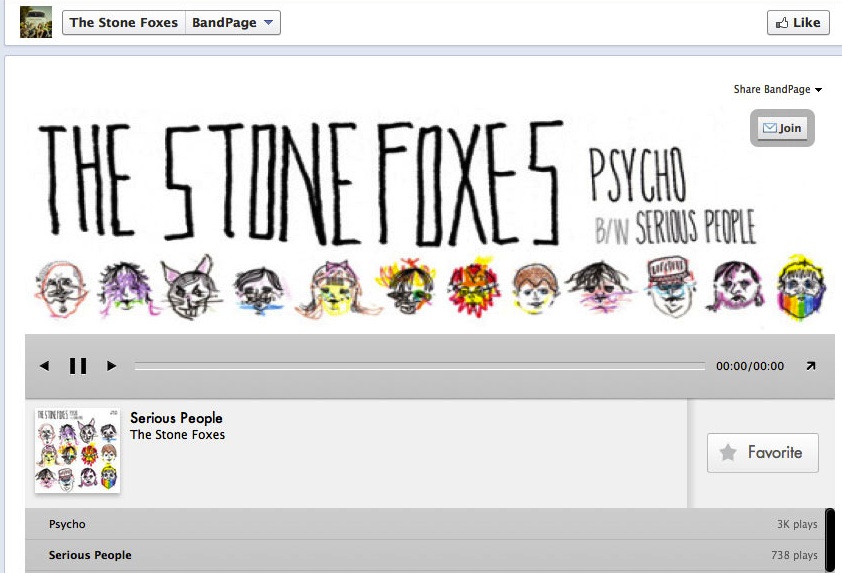Click the playlist scrollbar
The image size is (842, 573).
(830, 540)
